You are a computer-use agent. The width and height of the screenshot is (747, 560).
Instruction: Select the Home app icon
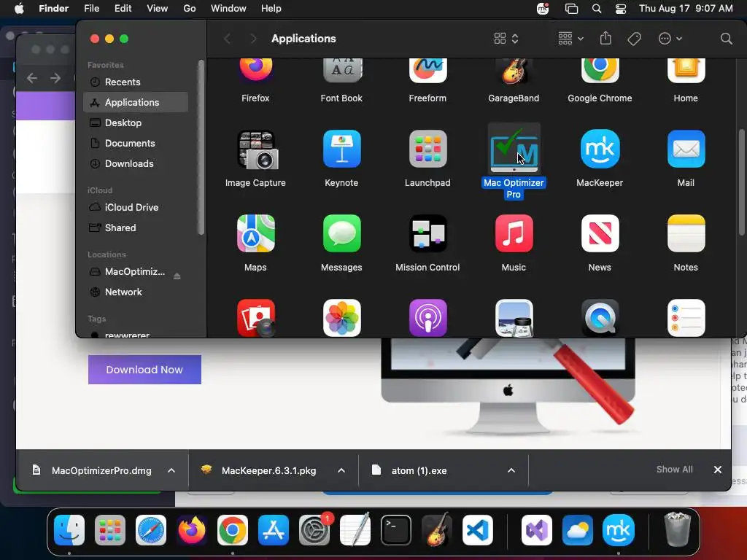point(686,71)
